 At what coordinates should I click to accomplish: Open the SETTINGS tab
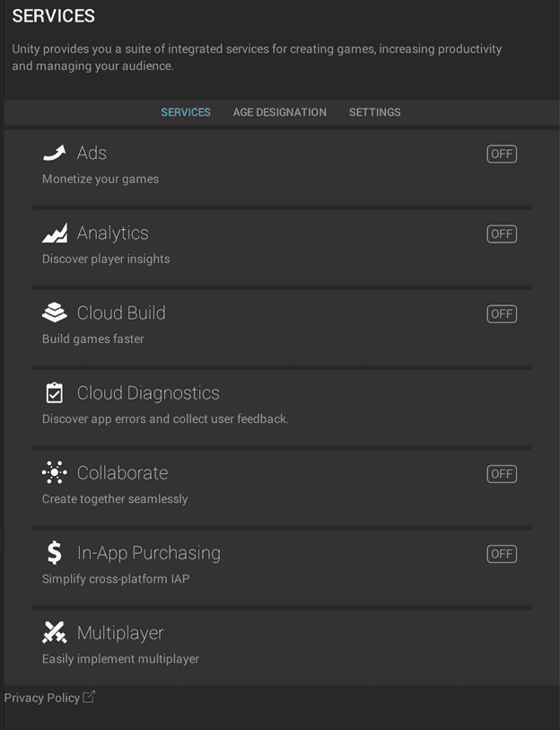coord(374,112)
